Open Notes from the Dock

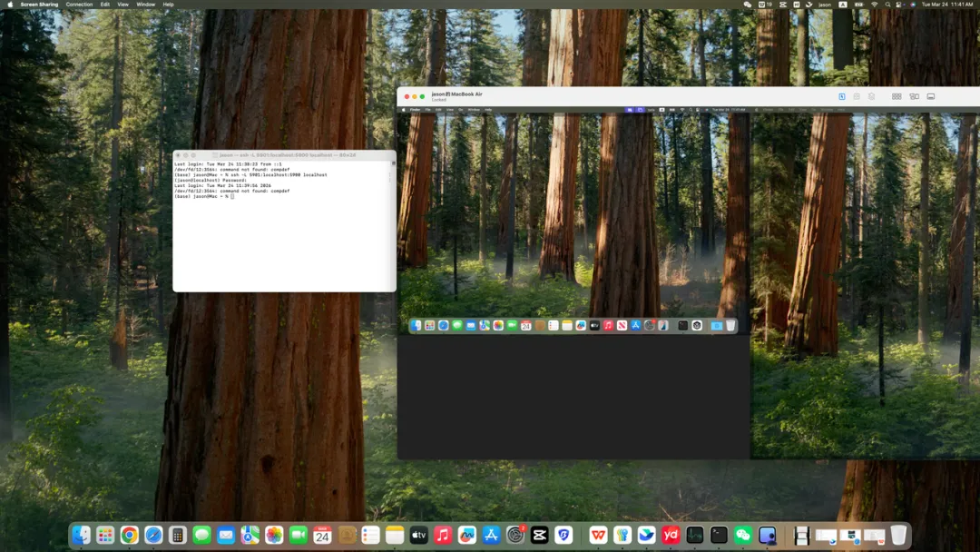point(395,535)
